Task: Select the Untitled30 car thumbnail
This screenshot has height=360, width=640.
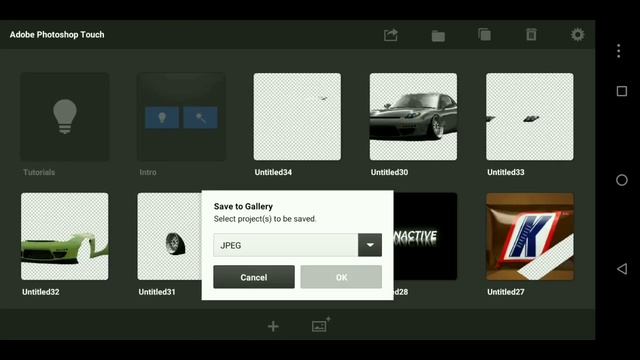Action: pyautogui.click(x=413, y=117)
